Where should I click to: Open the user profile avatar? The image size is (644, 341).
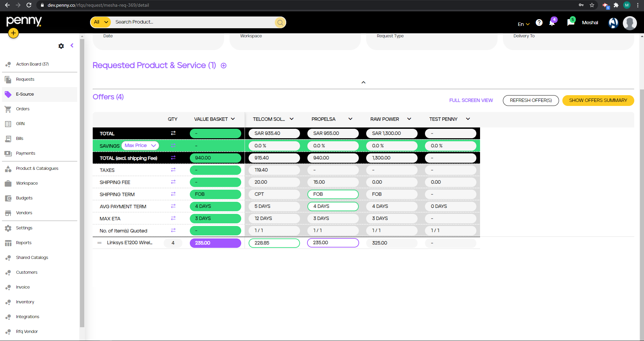pos(630,23)
